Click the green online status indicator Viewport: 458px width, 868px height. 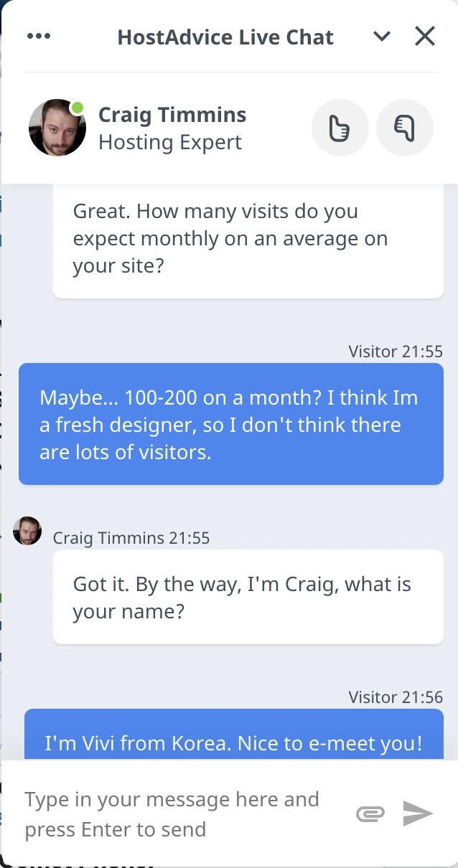pyautogui.click(x=77, y=106)
